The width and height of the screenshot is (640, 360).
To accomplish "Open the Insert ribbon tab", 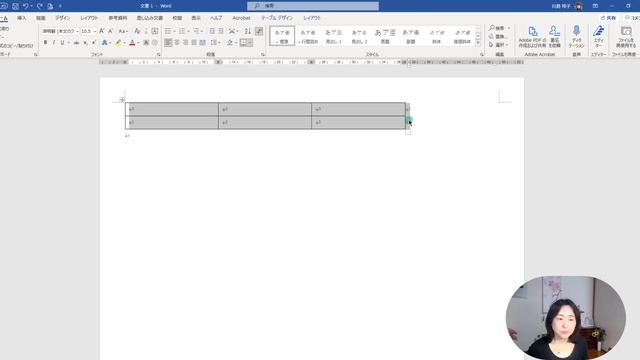I will coord(21,18).
